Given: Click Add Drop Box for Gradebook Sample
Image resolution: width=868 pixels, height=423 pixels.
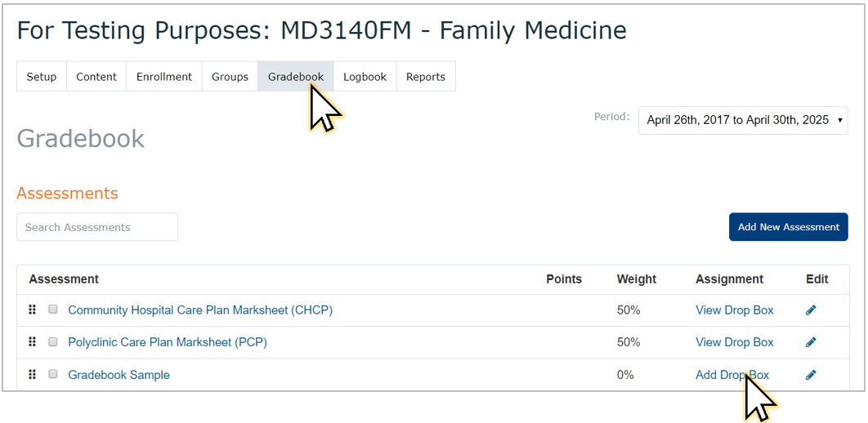Looking at the screenshot, I should [x=732, y=375].
